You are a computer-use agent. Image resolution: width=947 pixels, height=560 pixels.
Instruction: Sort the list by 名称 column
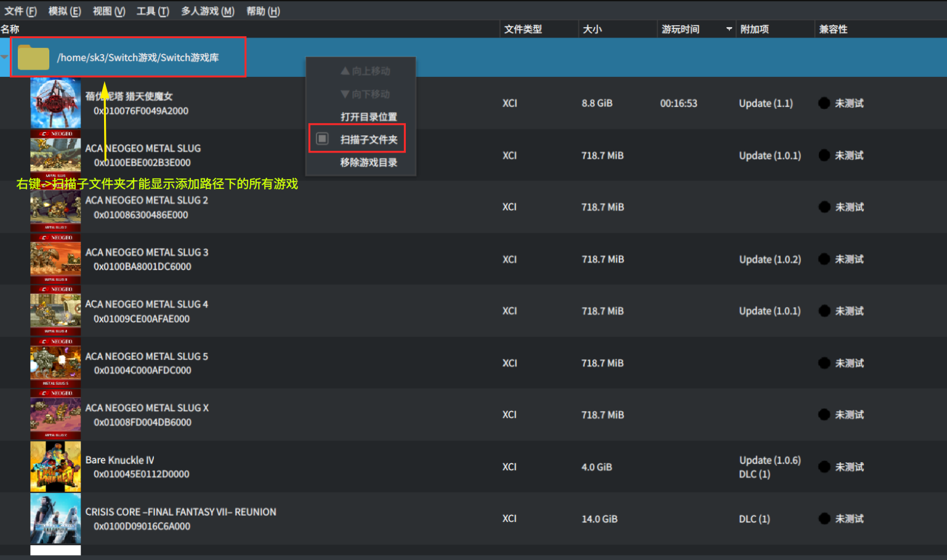pos(249,29)
